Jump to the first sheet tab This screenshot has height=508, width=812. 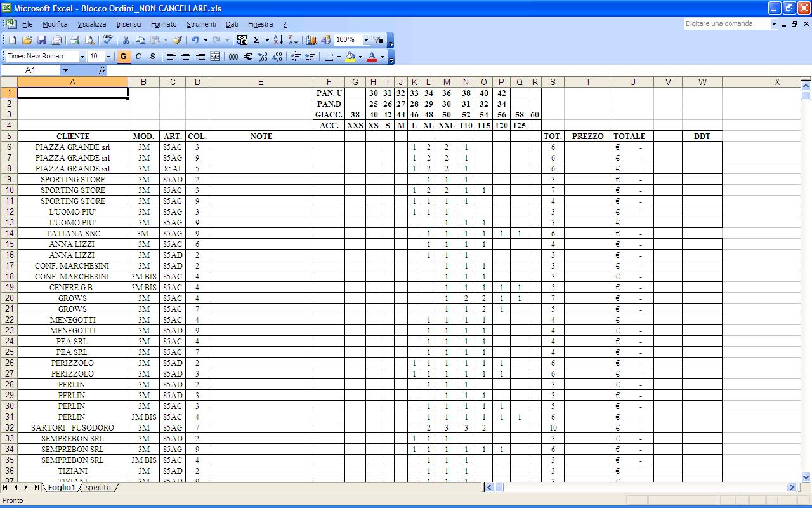(6, 488)
